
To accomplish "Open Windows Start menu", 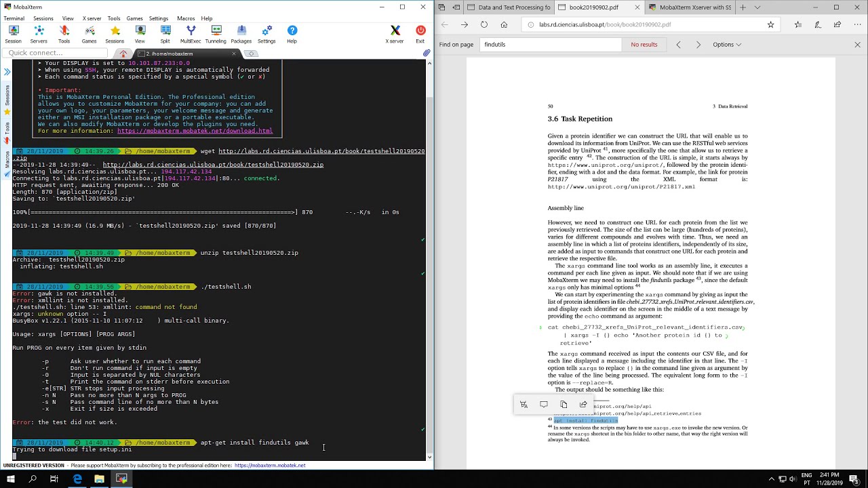I will coord(11,479).
